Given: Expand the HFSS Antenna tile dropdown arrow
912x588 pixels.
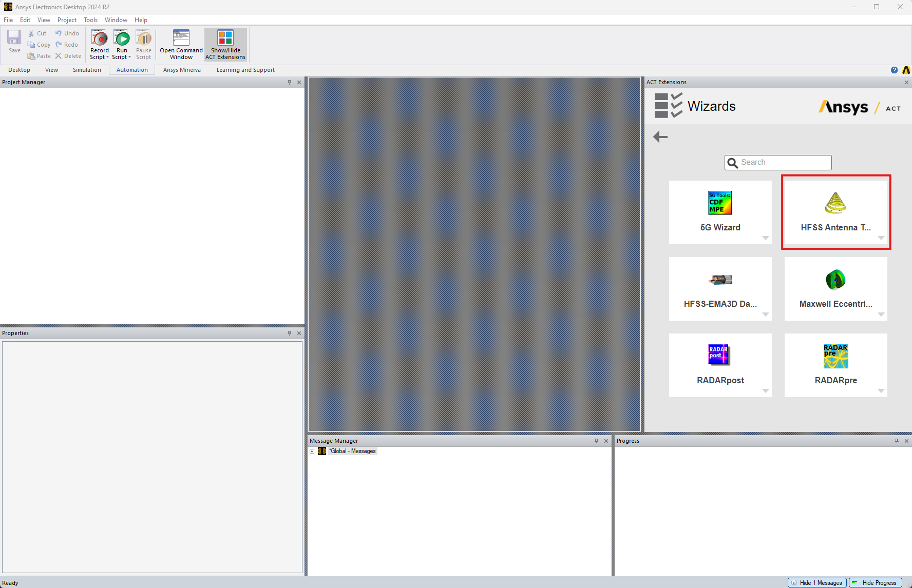Looking at the screenshot, I should (x=881, y=238).
